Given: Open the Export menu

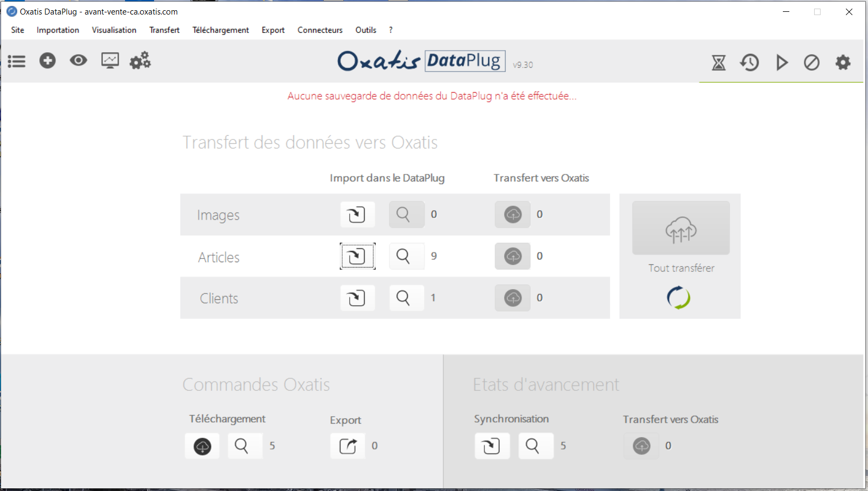Looking at the screenshot, I should [273, 30].
